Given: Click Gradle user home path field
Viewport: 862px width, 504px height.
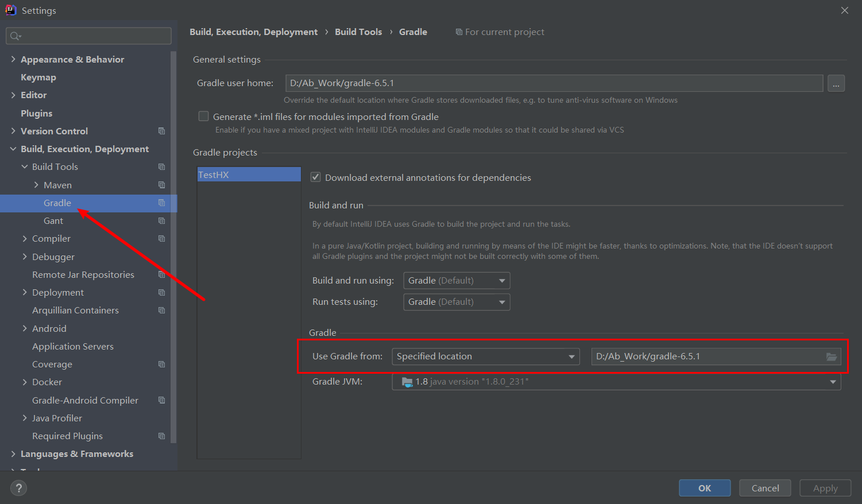Looking at the screenshot, I should tap(554, 83).
